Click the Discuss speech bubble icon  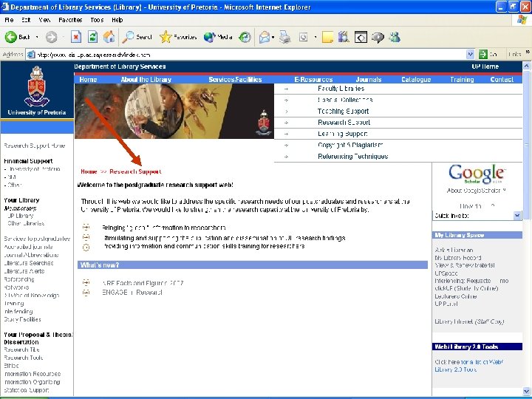378,37
